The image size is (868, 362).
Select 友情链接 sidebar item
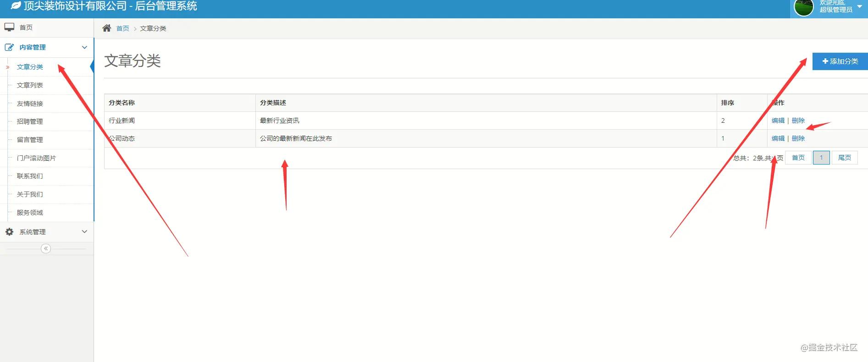click(x=30, y=104)
